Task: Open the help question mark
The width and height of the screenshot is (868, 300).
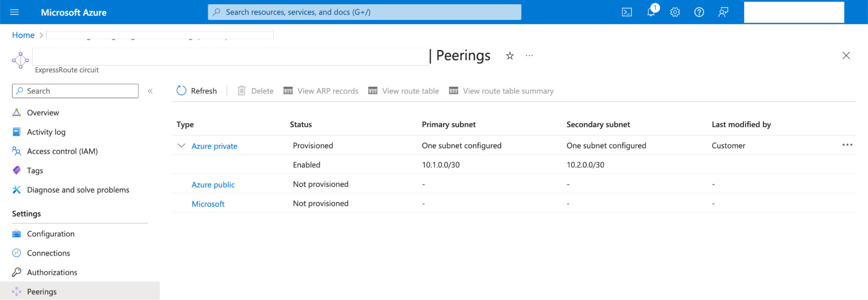Action: 699,12
